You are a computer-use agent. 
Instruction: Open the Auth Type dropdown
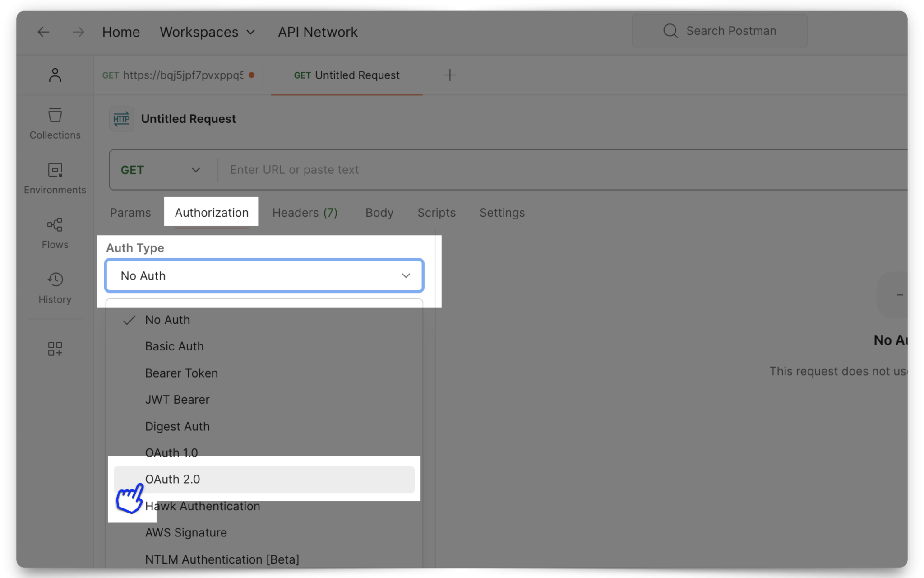point(264,275)
